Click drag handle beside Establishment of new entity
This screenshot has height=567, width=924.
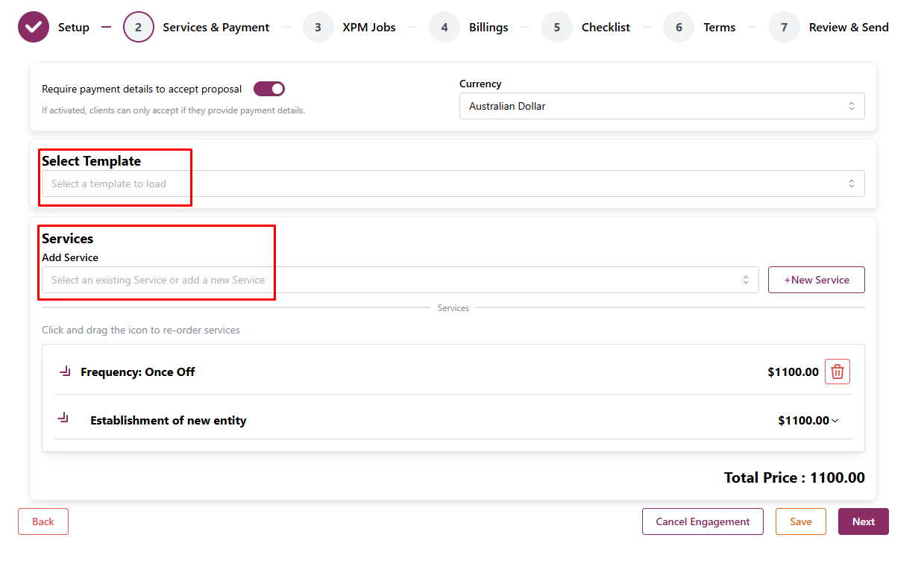tap(63, 418)
